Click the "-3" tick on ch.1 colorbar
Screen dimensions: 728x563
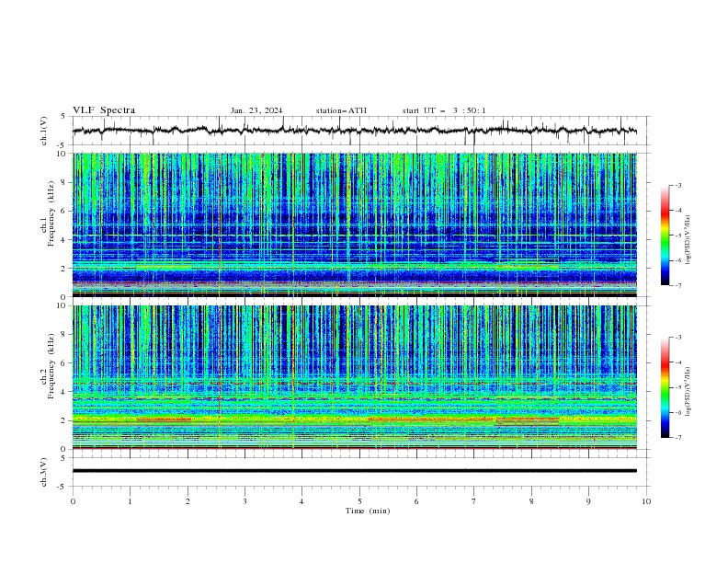pos(677,185)
